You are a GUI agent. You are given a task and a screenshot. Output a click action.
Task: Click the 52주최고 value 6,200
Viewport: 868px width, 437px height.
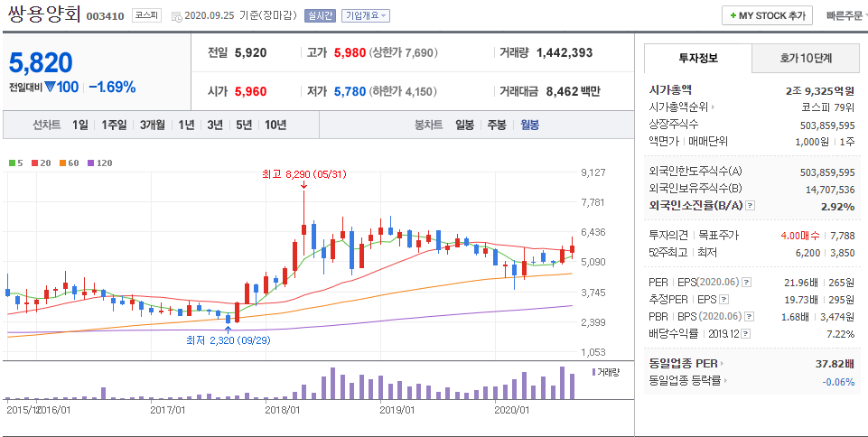pyautogui.click(x=807, y=253)
